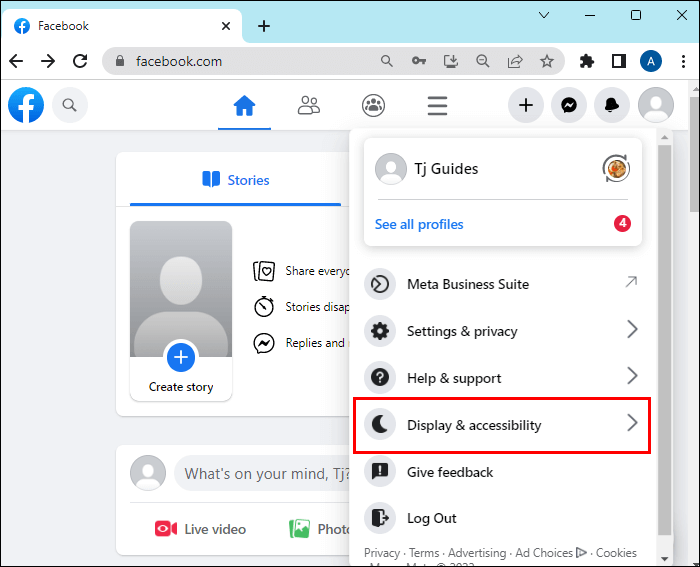Screen dimensions: 700x567
Task: Click the Facebook logo
Action: tap(26, 105)
